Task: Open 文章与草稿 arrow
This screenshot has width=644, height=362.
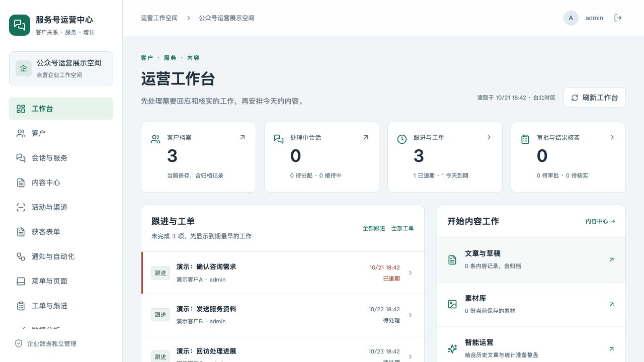Action: pyautogui.click(x=611, y=260)
